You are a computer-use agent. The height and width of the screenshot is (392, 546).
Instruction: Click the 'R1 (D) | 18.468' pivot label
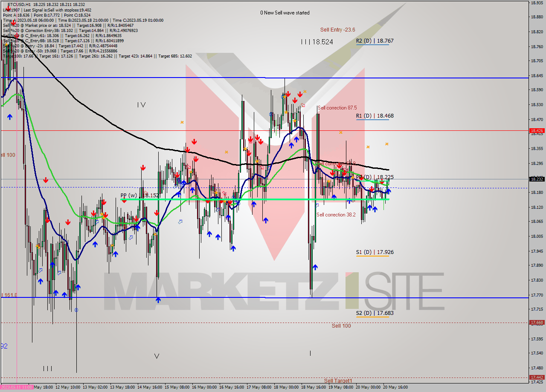pos(375,116)
